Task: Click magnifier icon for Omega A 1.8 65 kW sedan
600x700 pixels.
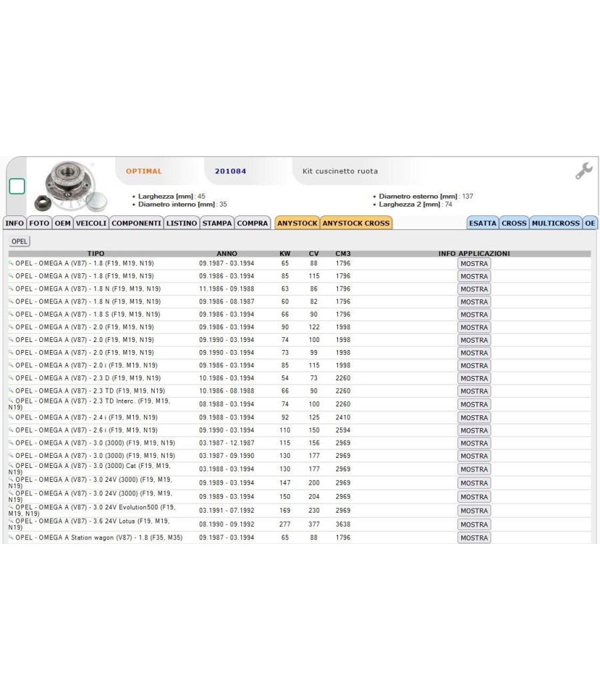Action: coord(11,263)
